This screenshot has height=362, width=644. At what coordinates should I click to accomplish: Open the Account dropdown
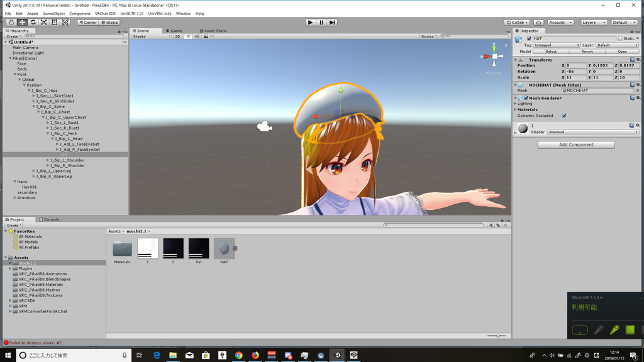coord(560,23)
